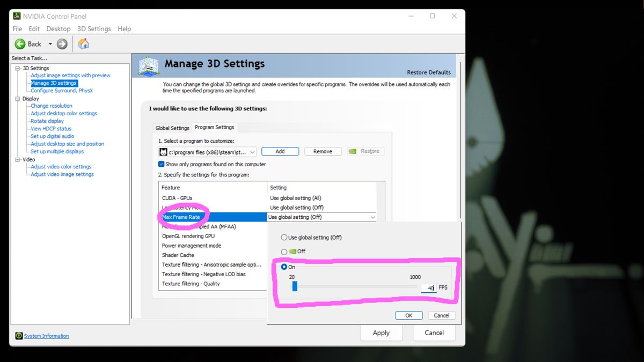Select Adjust video color settings
Viewport: 644px width, 362px height.
tap(61, 167)
